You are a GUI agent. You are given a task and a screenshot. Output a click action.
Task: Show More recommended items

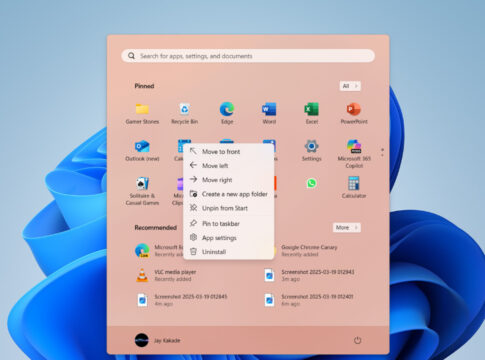click(347, 228)
